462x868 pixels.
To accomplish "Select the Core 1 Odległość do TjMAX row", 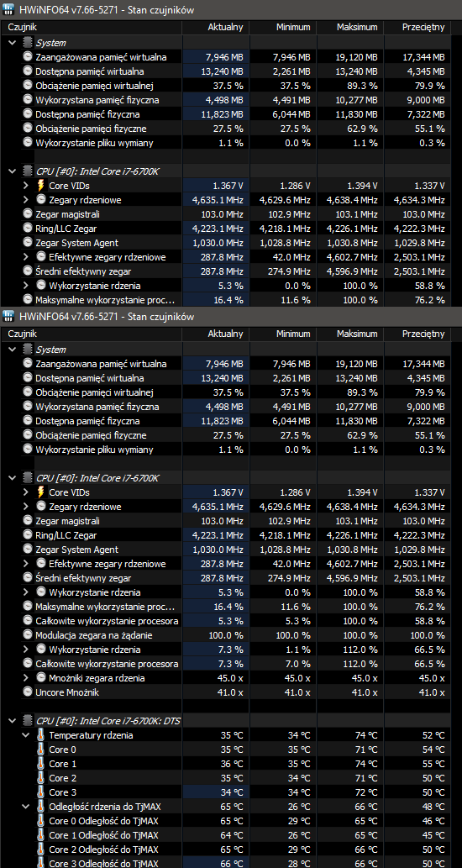I will click(231, 835).
